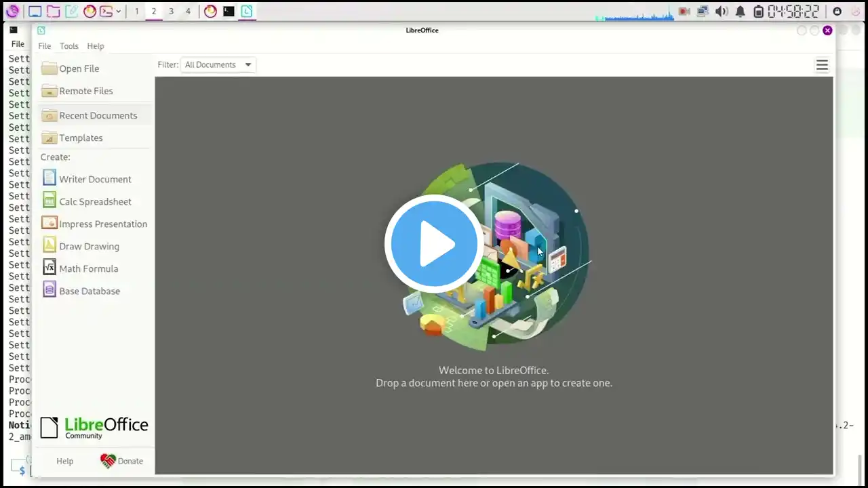Open the hamburger actions menu
Screen dimensions: 868x488
(x=822, y=65)
